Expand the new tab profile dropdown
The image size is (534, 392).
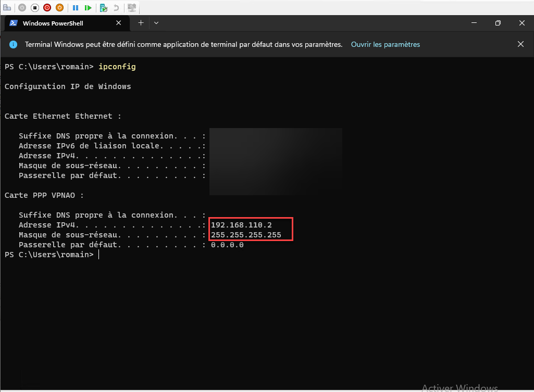coord(156,23)
